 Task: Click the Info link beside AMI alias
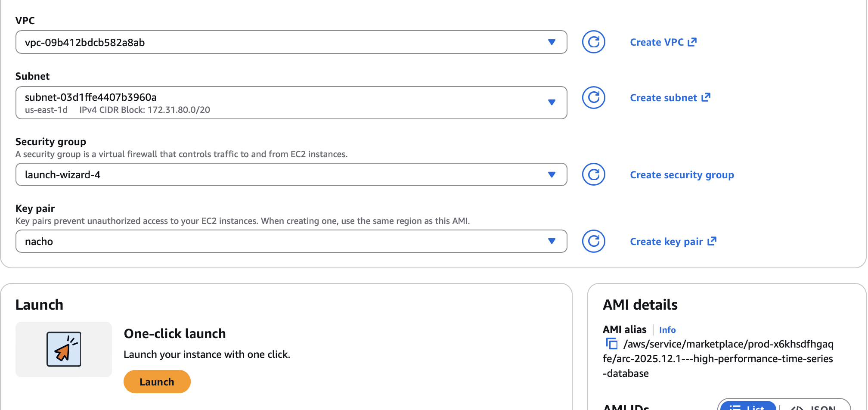(667, 330)
